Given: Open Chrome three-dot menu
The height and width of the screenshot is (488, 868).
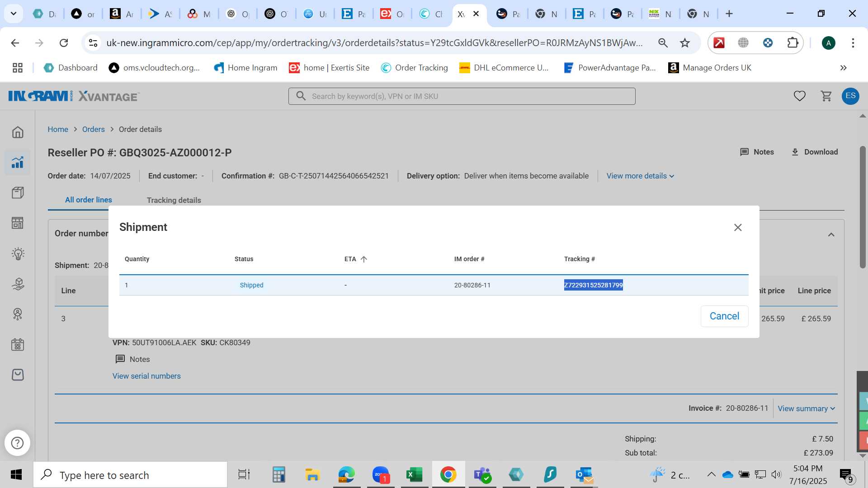Looking at the screenshot, I should pos(853,43).
